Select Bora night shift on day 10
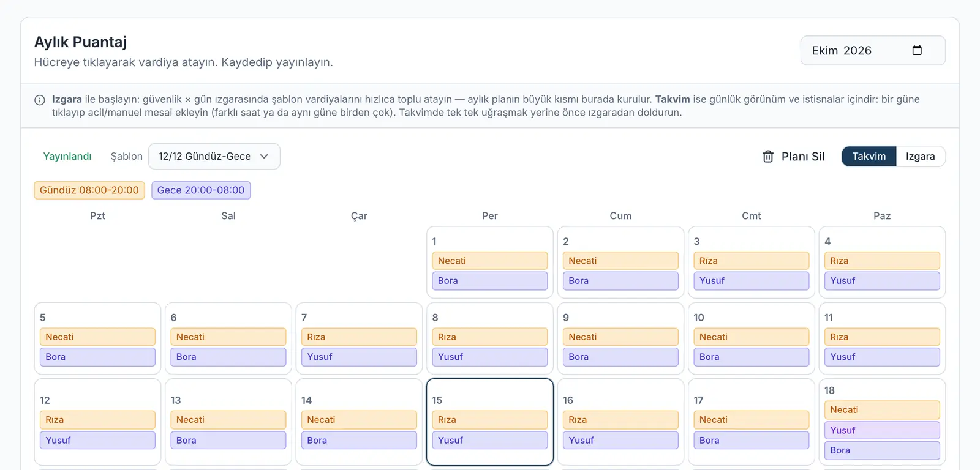This screenshot has height=470, width=980. click(752, 357)
